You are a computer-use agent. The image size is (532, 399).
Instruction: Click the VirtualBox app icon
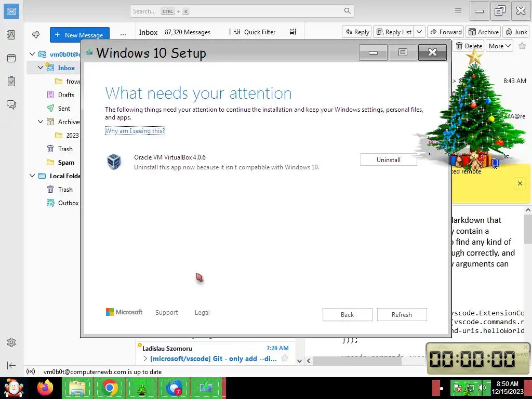114,162
